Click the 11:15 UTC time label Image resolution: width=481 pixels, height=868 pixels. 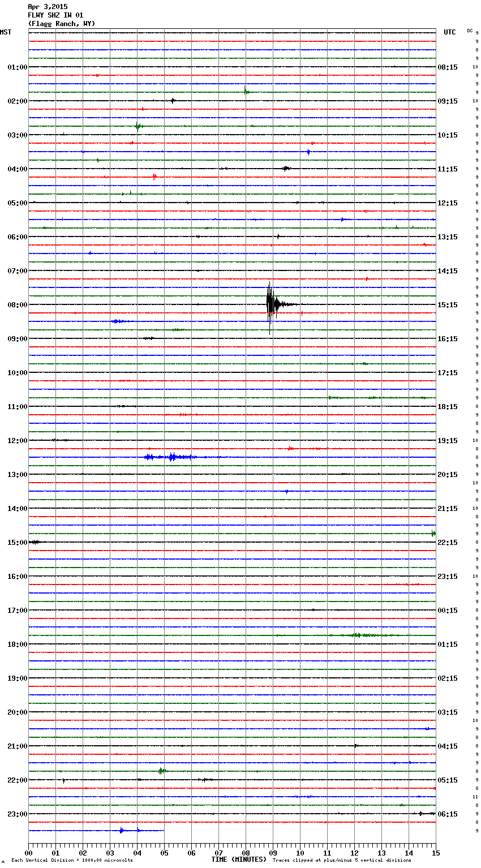[448, 169]
